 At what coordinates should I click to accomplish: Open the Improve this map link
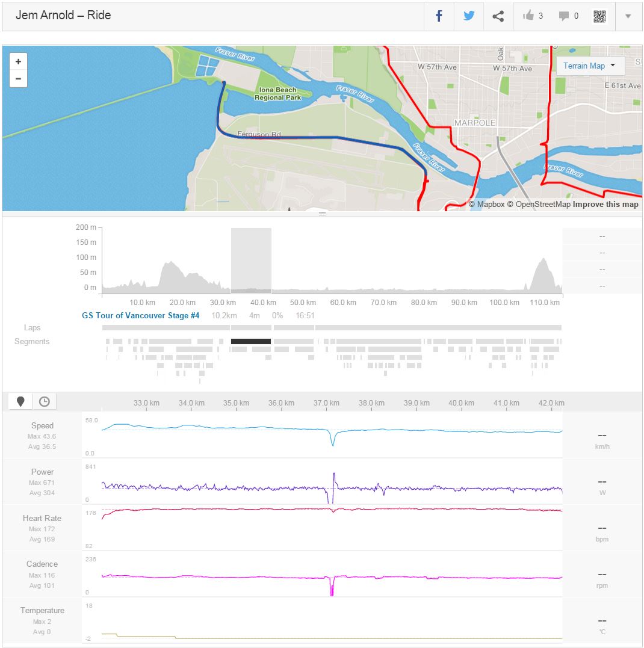point(605,205)
